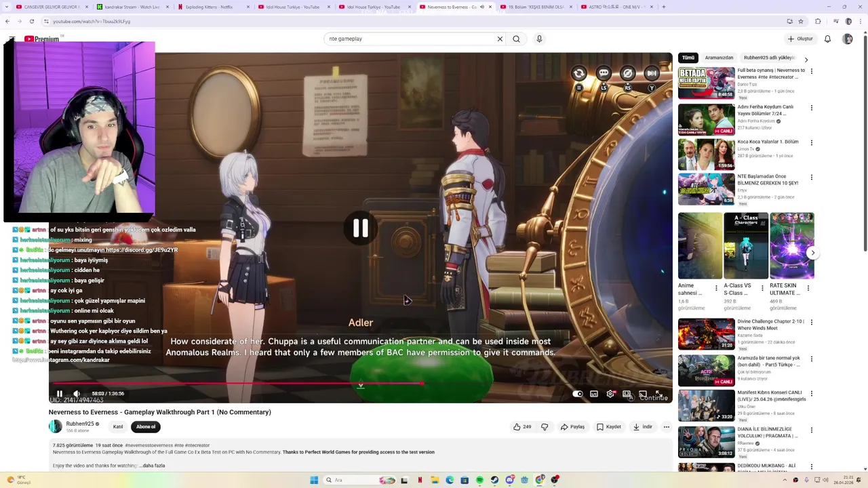This screenshot has height=488, width=868.
Task: Open options for Adını Feriha Koydum video
Action: pos(811,108)
